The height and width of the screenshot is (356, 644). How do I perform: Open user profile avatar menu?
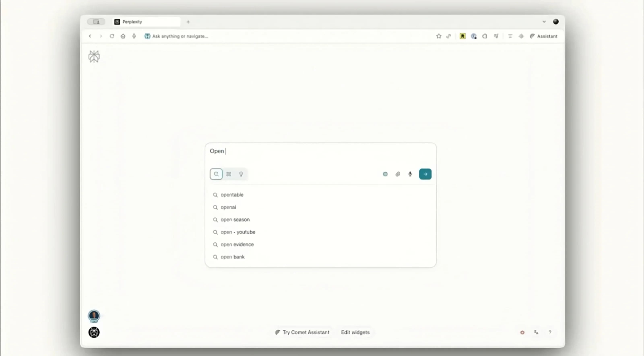[94, 316]
